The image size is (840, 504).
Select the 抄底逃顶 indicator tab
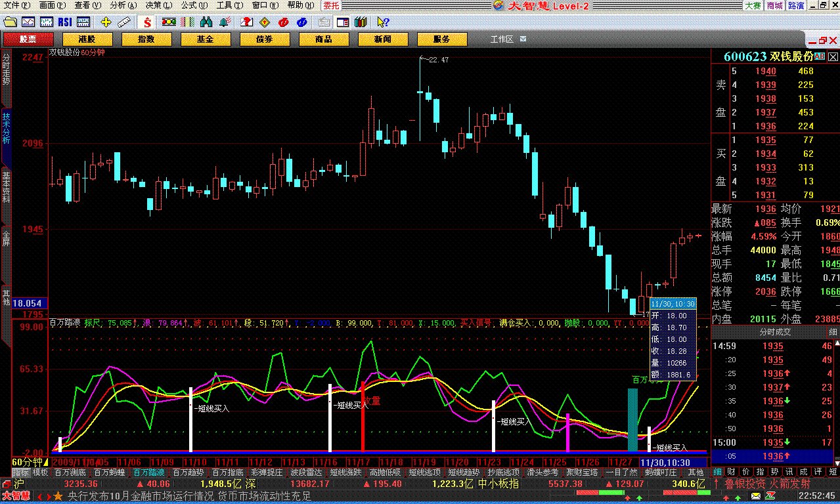(x=504, y=472)
